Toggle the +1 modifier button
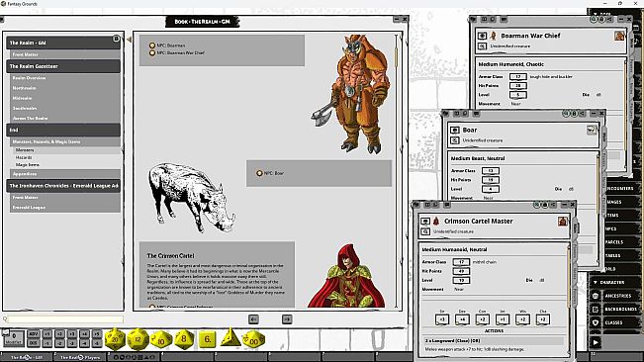 coord(47,334)
